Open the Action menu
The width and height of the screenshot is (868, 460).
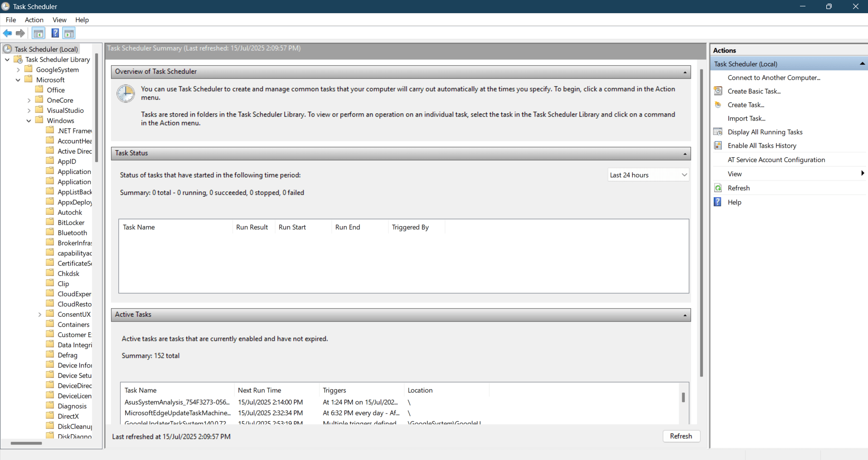[34, 20]
